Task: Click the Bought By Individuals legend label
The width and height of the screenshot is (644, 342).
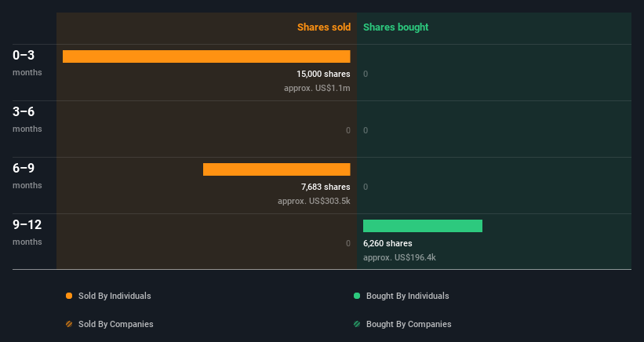Action: pyautogui.click(x=407, y=296)
